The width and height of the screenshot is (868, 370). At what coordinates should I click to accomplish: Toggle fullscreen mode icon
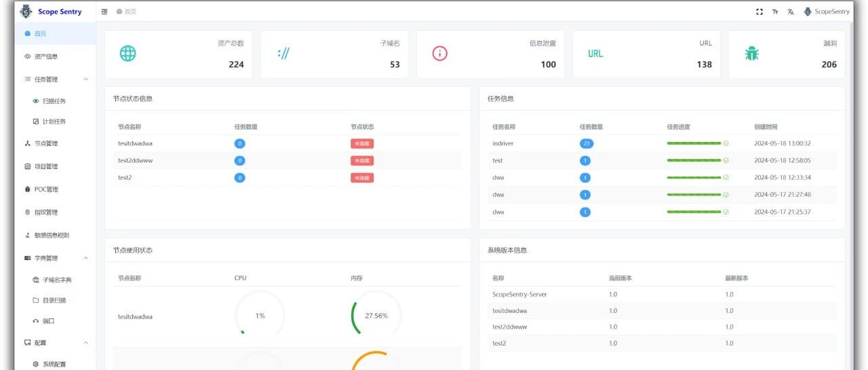click(759, 12)
